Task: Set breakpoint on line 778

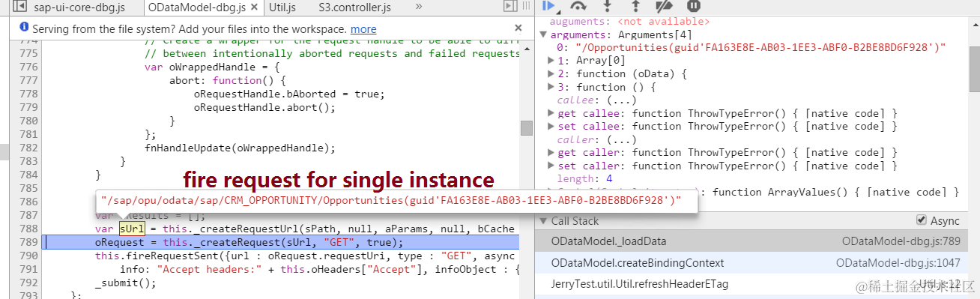Action: coord(28,94)
